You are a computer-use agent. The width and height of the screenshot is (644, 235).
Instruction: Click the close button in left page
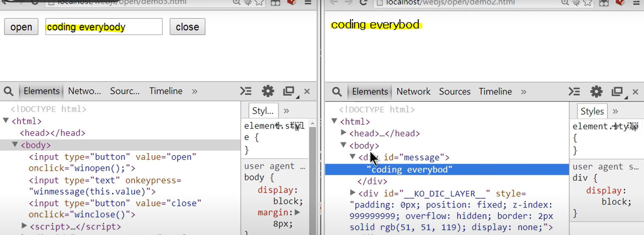point(187,27)
